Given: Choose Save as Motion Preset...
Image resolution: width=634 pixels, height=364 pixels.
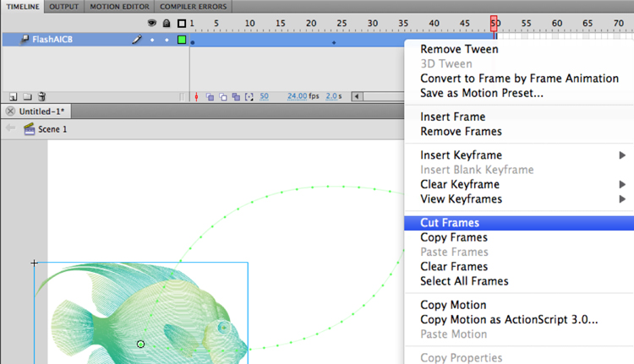Looking at the screenshot, I should [482, 93].
